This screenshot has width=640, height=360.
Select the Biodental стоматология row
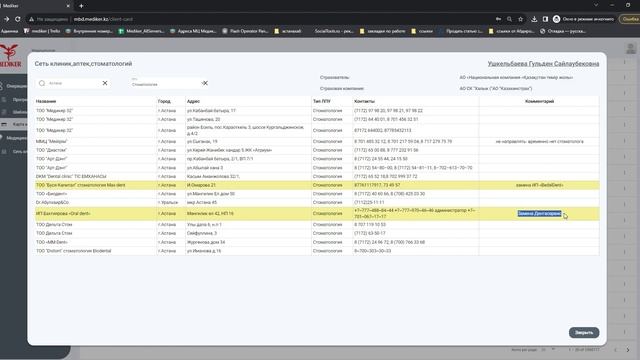pyautogui.click(x=317, y=251)
